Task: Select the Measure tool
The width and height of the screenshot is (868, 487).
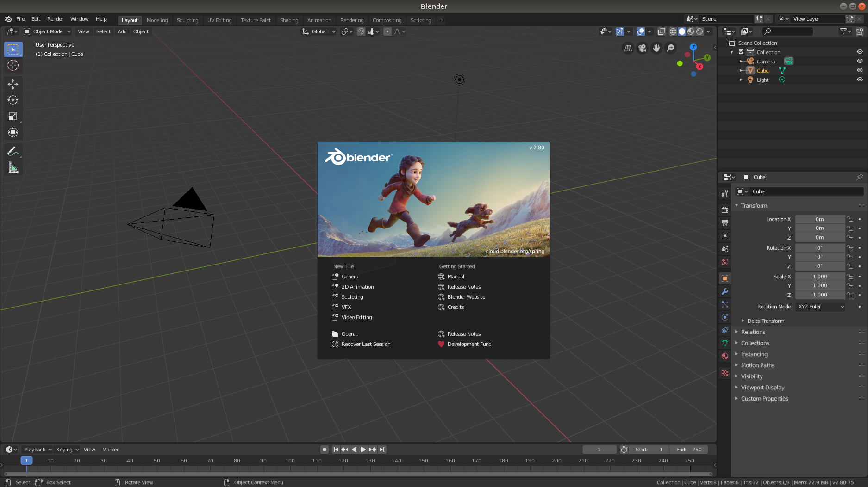Action: (13, 168)
